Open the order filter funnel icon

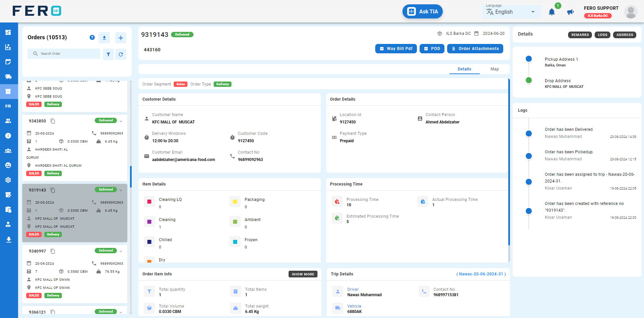pos(108,54)
